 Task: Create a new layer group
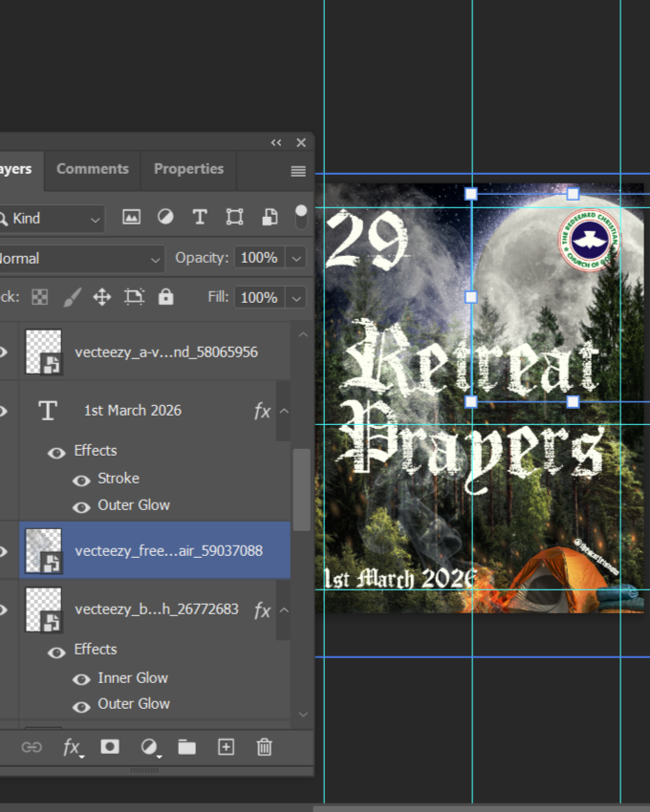[187, 747]
